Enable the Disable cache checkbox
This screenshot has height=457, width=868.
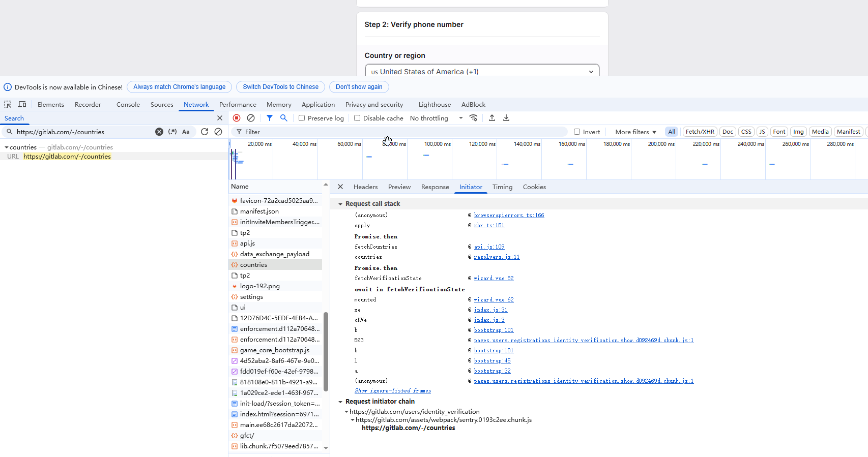coord(357,118)
